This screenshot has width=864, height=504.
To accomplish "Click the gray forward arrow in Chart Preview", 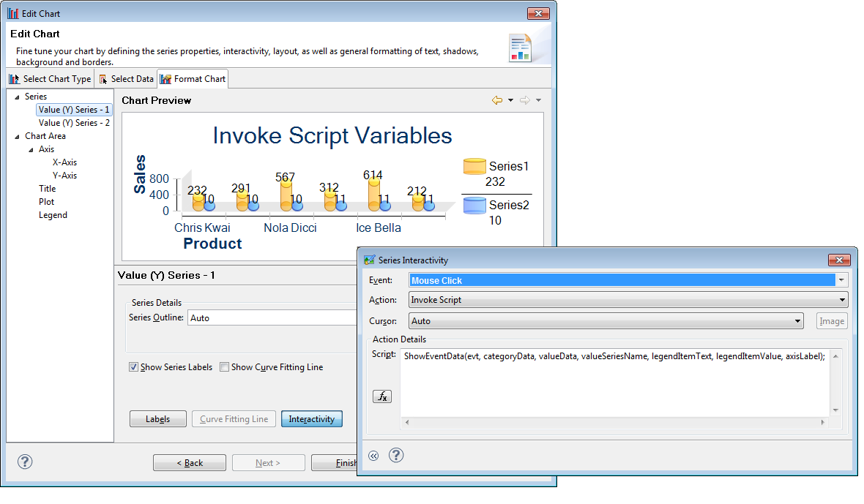I will (525, 100).
